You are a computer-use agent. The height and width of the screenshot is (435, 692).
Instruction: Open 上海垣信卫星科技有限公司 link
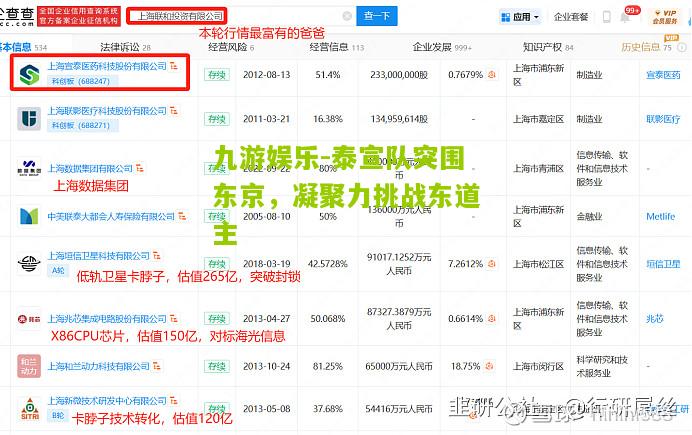coord(98,255)
